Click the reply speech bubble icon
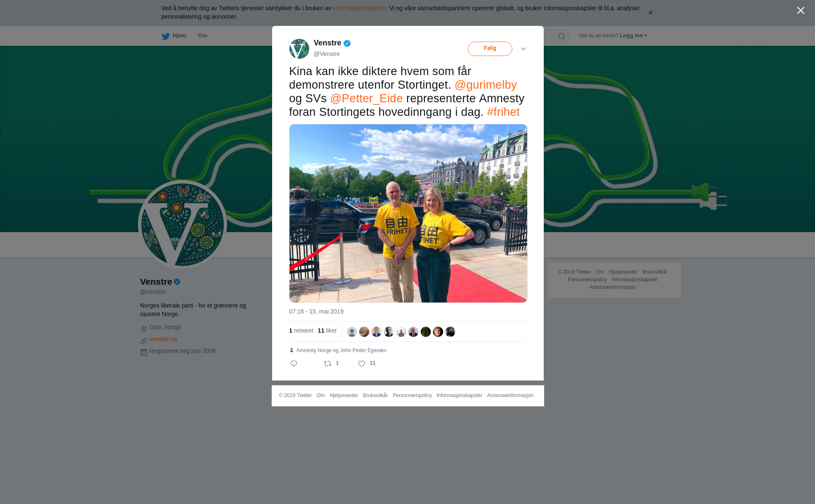 click(x=294, y=364)
